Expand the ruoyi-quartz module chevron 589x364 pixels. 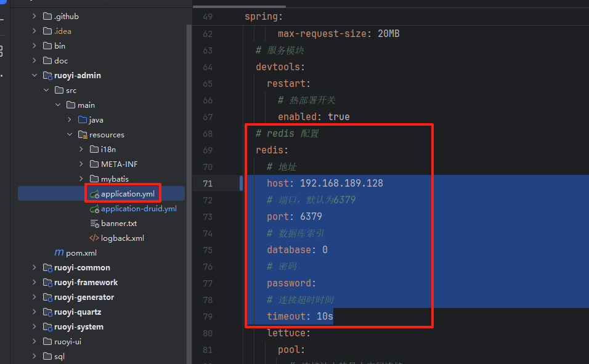click(34, 312)
